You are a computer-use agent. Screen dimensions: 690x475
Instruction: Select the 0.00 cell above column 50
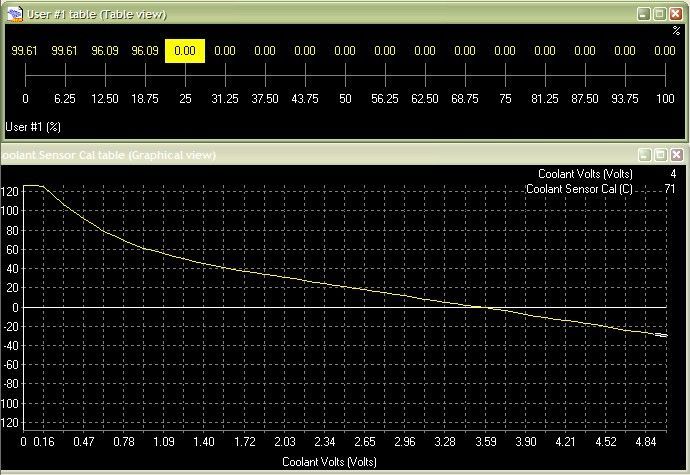[x=345, y=51]
